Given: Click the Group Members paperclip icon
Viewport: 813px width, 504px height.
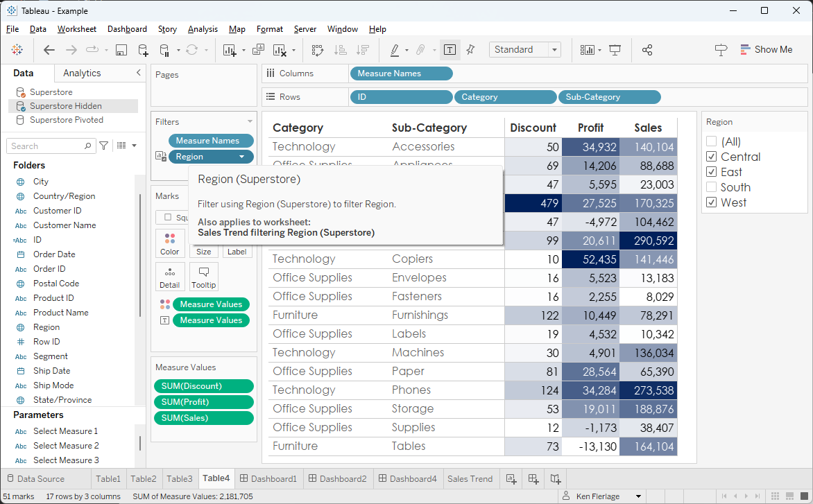Looking at the screenshot, I should pos(420,50).
